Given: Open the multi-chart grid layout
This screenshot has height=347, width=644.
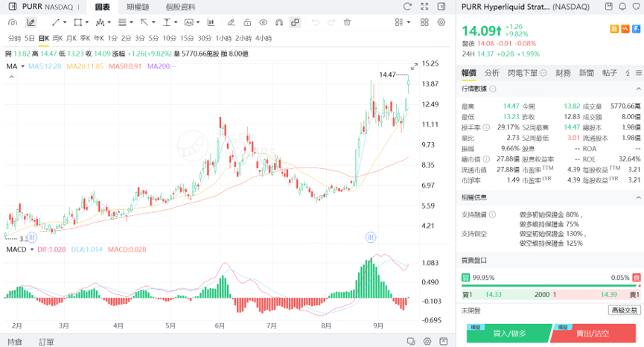Looking at the screenshot, I should coord(424,22).
